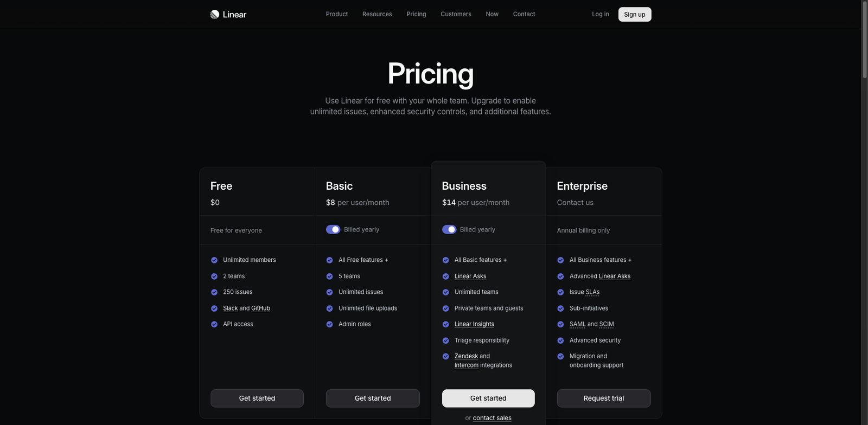Click the Sign up button
Viewport: 868px width, 425px height.
[634, 14]
